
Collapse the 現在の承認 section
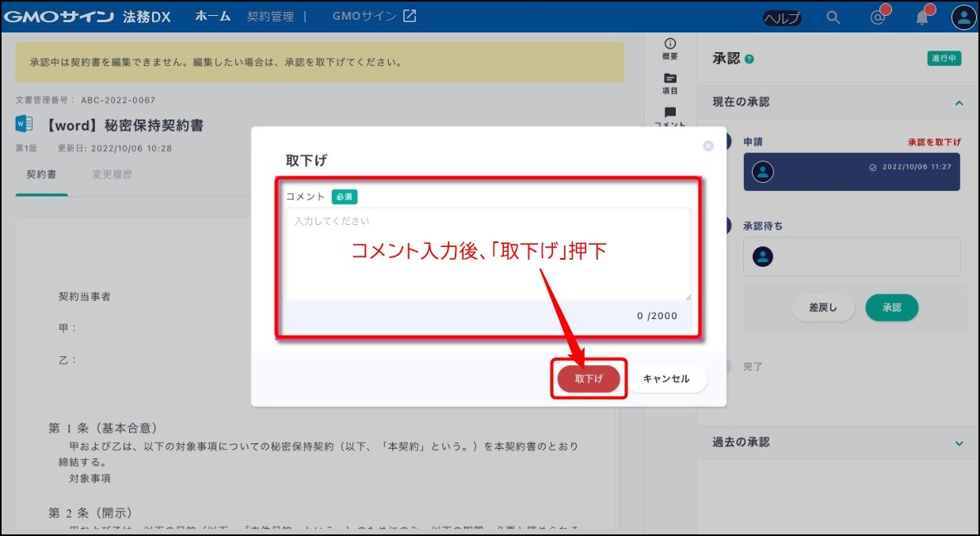coord(959,103)
